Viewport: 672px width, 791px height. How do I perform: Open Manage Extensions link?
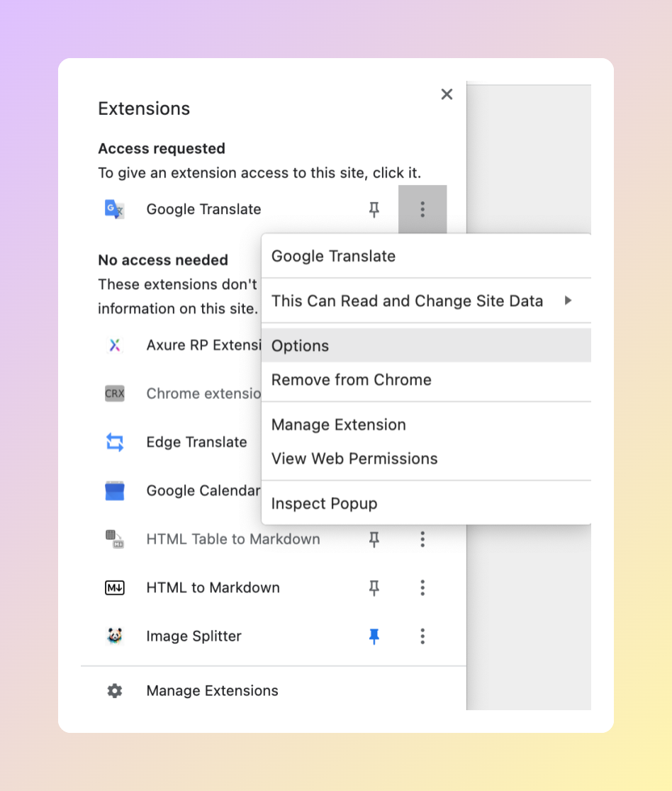pyautogui.click(x=213, y=690)
